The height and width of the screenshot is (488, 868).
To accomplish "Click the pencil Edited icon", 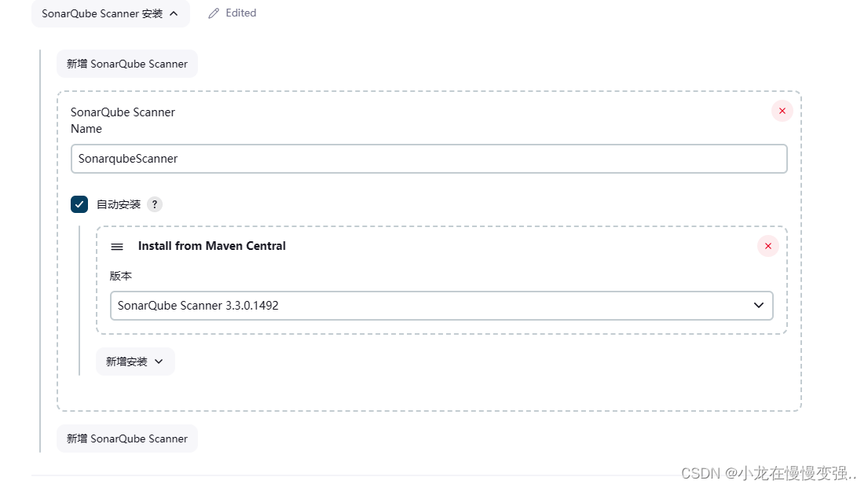I will [x=214, y=13].
